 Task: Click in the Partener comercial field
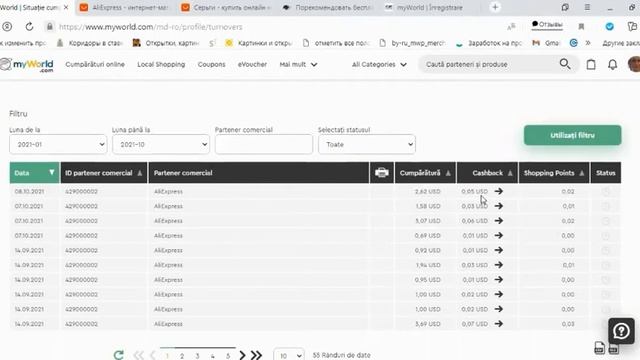click(x=264, y=144)
